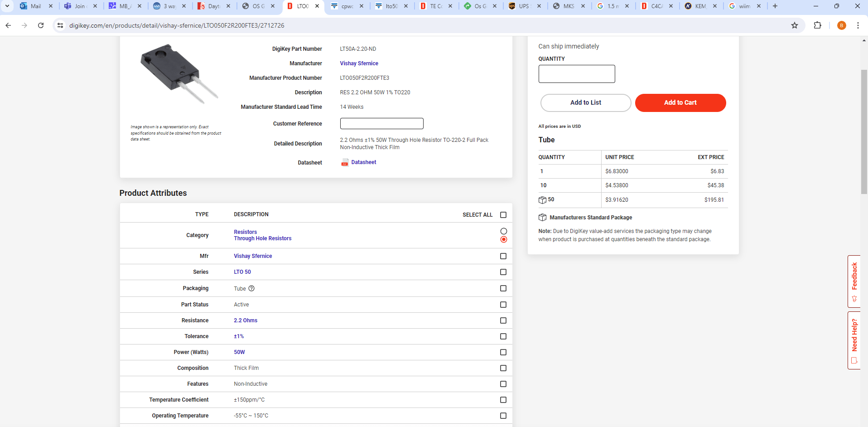The width and height of the screenshot is (868, 427).
Task: Click the Manufacturers Standard Package box icon
Action: 542,218
